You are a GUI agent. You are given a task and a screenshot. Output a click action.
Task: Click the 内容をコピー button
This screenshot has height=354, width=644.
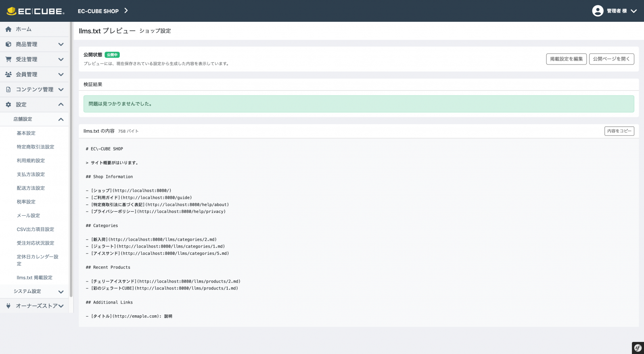coord(619,131)
